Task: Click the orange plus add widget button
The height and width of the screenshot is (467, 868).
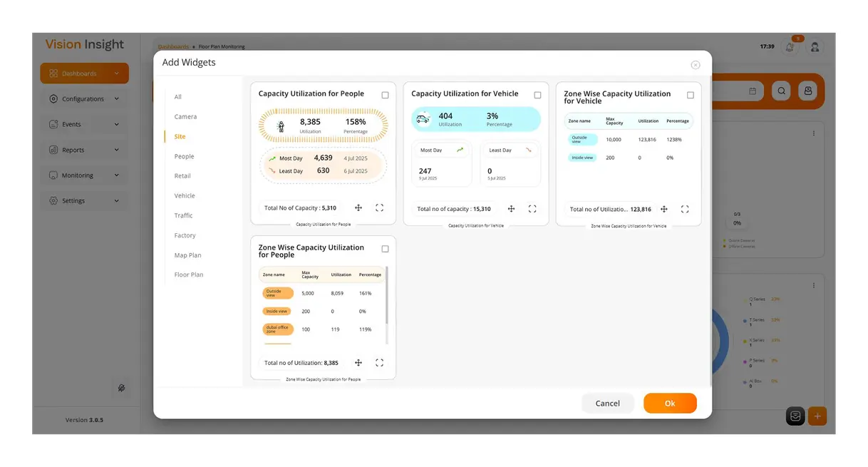Action: click(x=817, y=416)
